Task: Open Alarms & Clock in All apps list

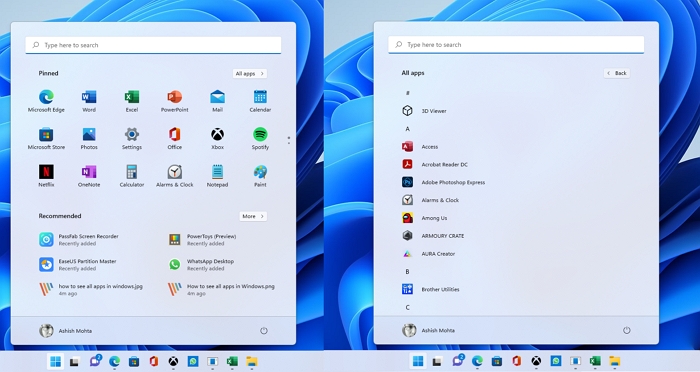Action: pyautogui.click(x=430, y=200)
